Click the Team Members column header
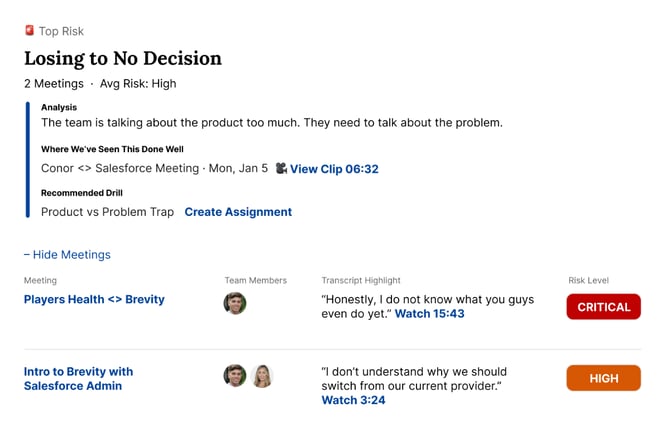The width and height of the screenshot is (670, 422). [x=255, y=281]
